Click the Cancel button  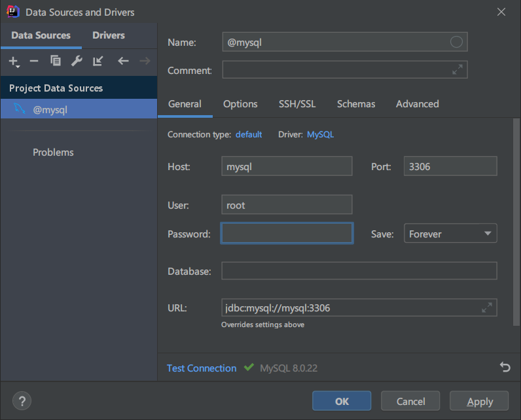[x=410, y=401]
